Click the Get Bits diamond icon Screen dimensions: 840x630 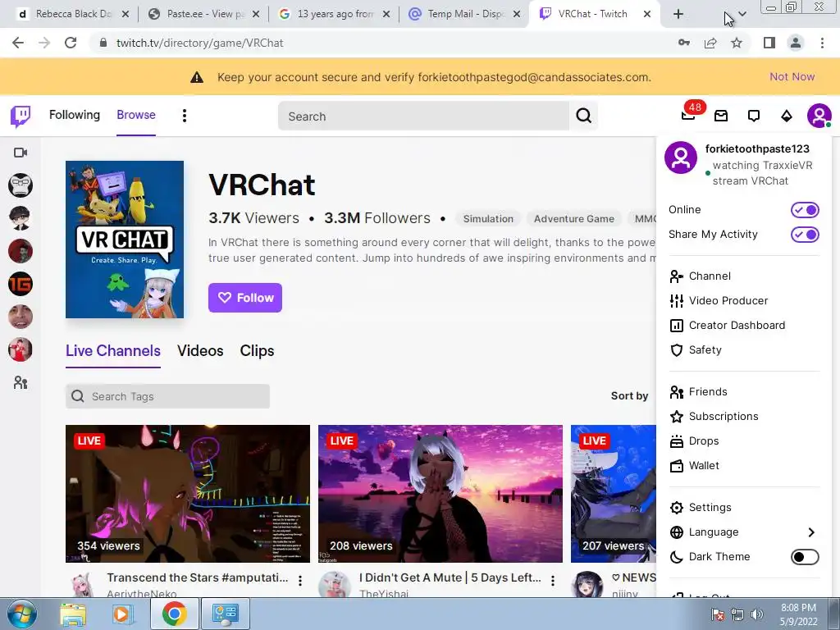pos(787,116)
